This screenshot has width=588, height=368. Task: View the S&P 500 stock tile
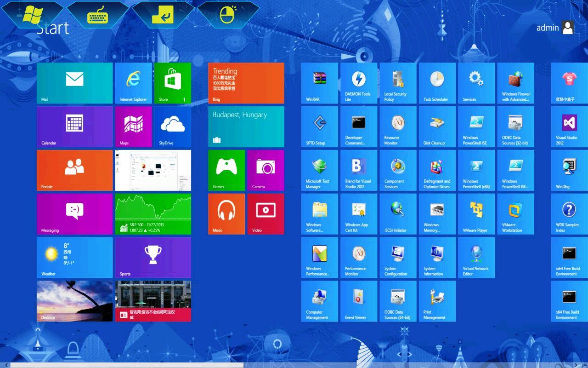tap(153, 214)
